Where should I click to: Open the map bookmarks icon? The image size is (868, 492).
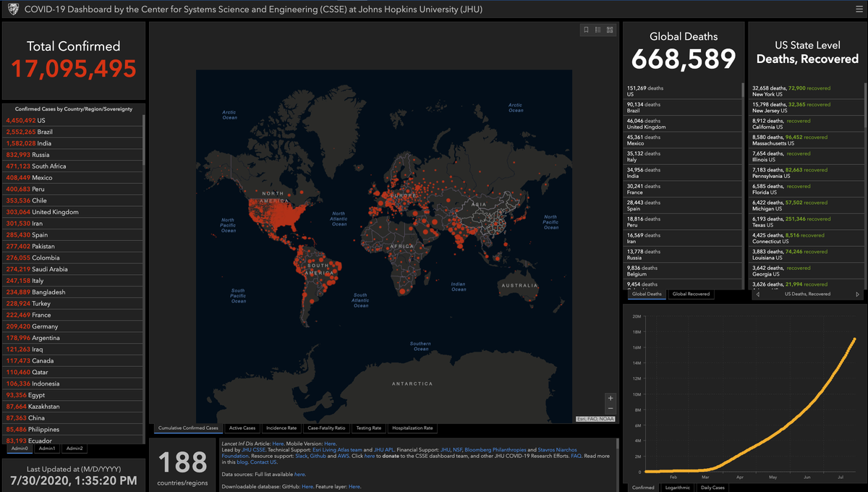point(587,30)
